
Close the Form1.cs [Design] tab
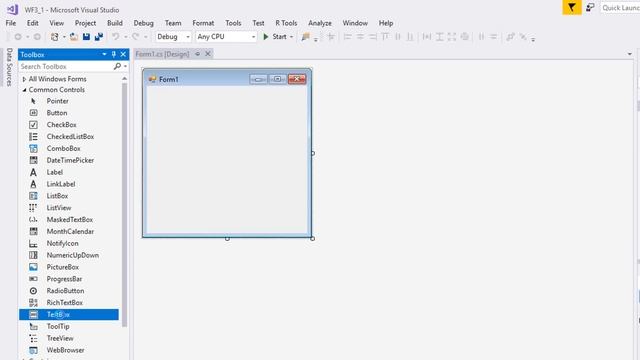208,54
